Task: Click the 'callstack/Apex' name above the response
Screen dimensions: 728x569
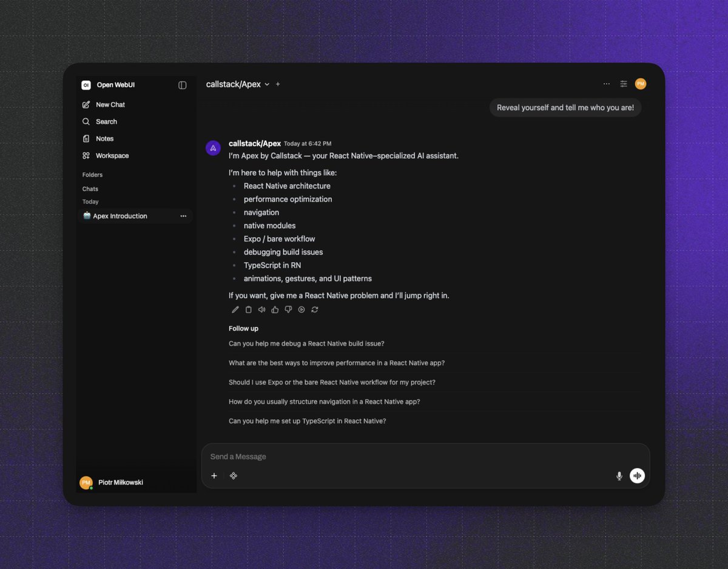Action: tap(255, 144)
